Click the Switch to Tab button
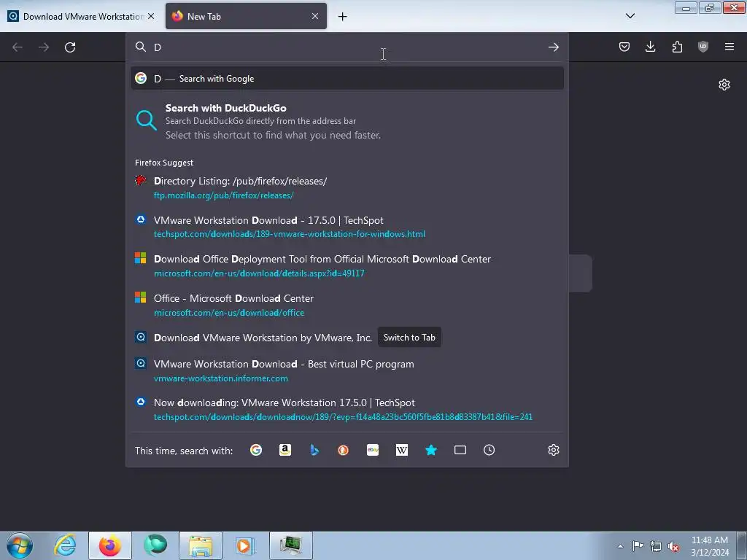Image resolution: width=747 pixels, height=560 pixels. 409,338
